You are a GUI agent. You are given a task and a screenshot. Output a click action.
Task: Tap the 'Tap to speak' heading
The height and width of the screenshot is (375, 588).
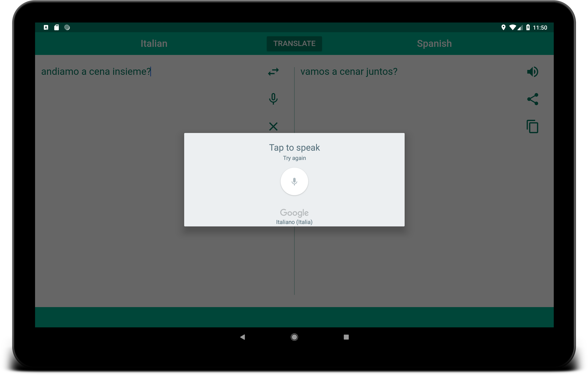[294, 148]
